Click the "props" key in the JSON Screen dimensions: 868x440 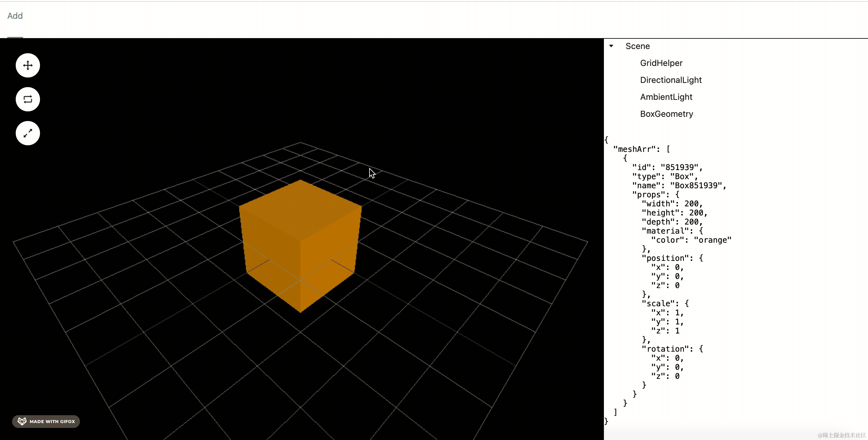(649, 195)
